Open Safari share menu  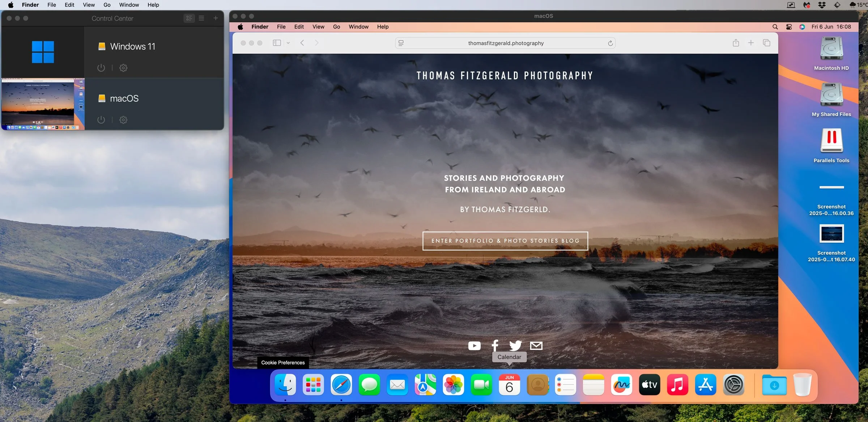coord(736,43)
